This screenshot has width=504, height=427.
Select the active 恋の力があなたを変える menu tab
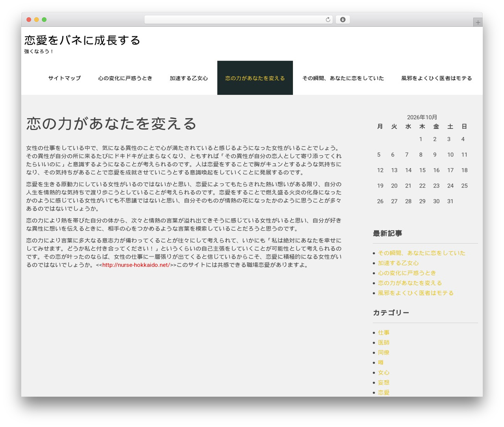point(255,78)
